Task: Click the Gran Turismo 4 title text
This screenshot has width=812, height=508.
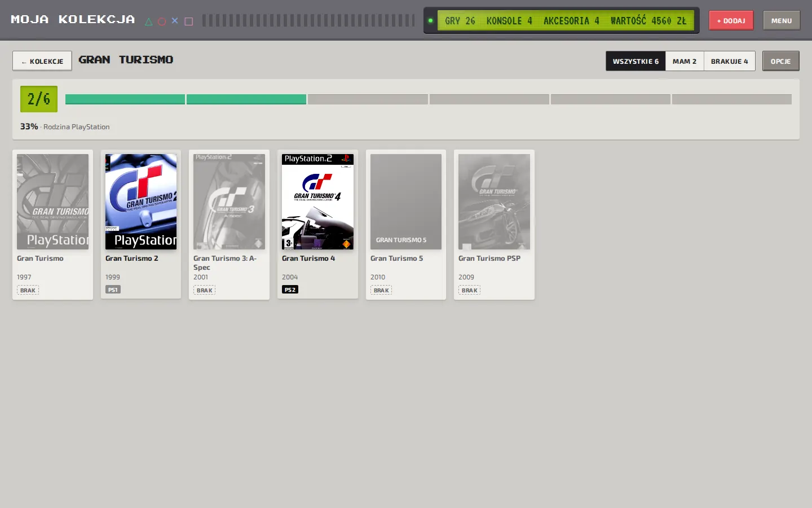Action: click(x=308, y=259)
